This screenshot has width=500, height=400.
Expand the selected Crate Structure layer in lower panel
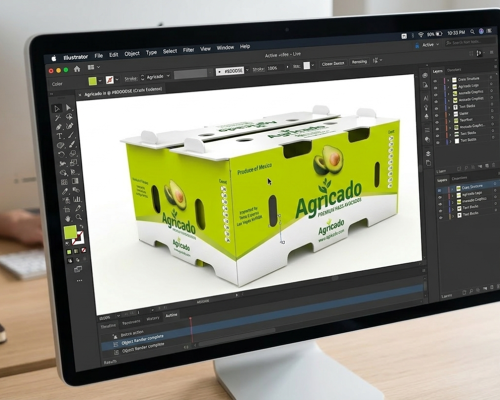[453, 189]
